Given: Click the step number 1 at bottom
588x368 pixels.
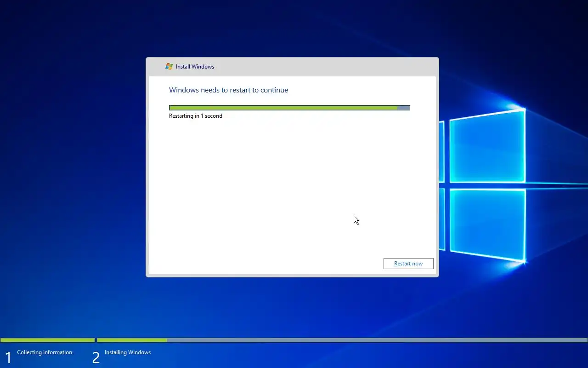Looking at the screenshot, I should pyautogui.click(x=8, y=357).
